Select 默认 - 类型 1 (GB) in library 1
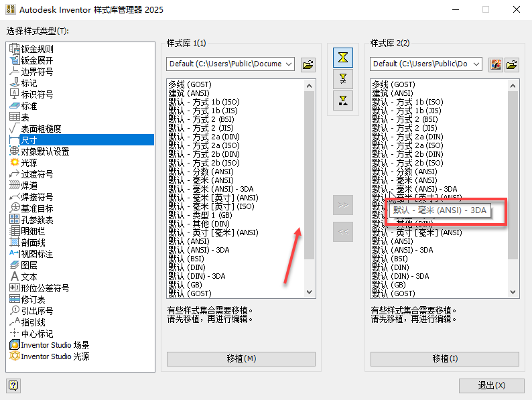Image resolution: width=532 pixels, height=400 pixels. point(200,215)
